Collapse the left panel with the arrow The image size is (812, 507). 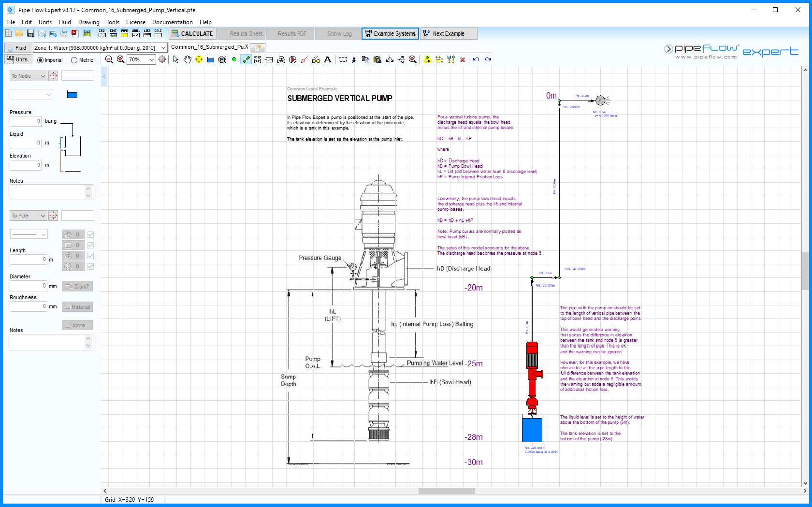pyautogui.click(x=104, y=76)
